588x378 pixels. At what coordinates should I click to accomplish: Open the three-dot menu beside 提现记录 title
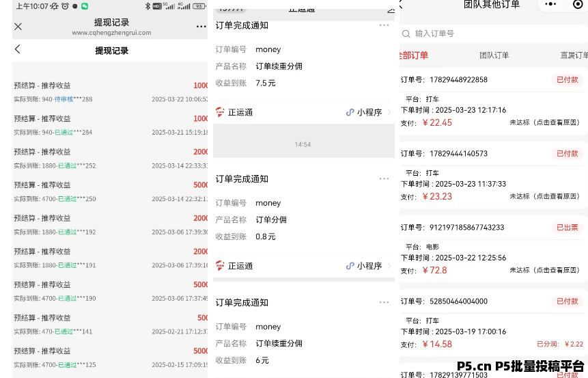pyautogui.click(x=201, y=27)
